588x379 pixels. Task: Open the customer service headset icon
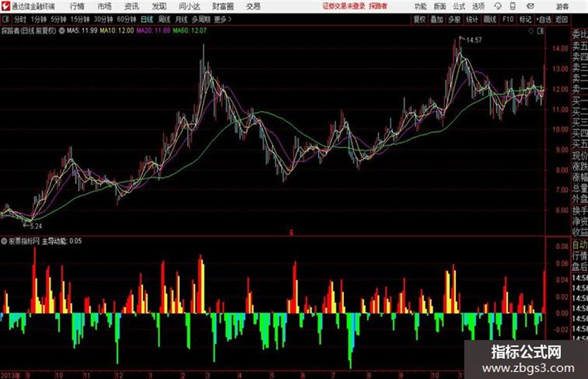coord(498,6)
